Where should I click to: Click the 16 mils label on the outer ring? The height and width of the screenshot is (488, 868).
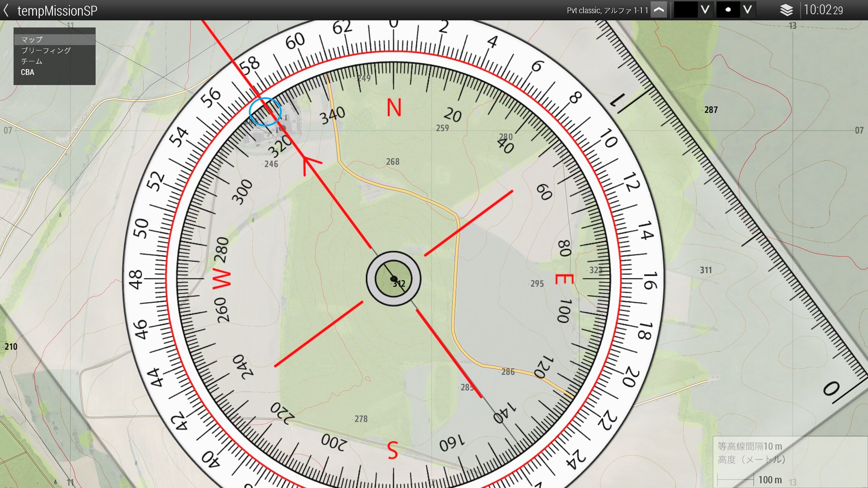[x=650, y=281]
